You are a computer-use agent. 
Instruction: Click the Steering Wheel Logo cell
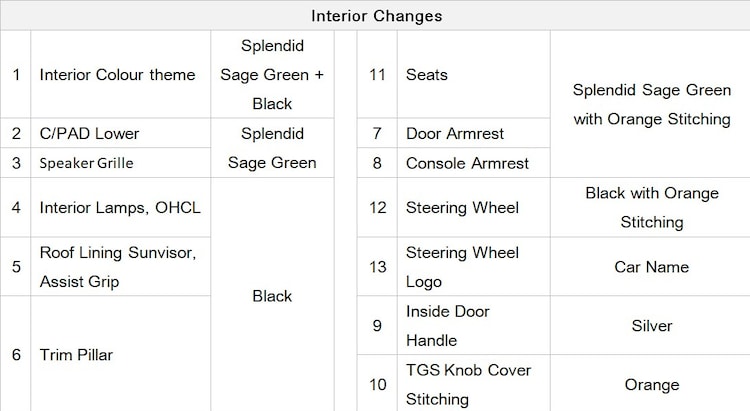pyautogui.click(x=462, y=267)
